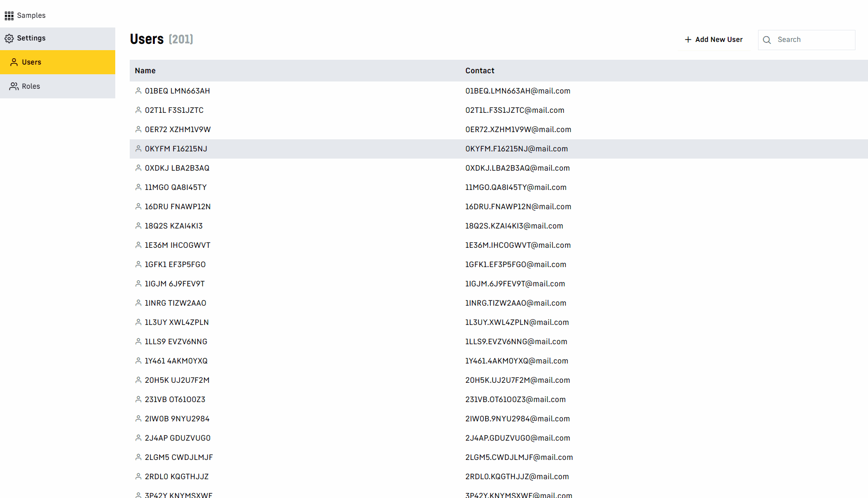Open user 2J4AP GDUZVUGO entry
Image resolution: width=868 pixels, height=498 pixels.
point(177,438)
